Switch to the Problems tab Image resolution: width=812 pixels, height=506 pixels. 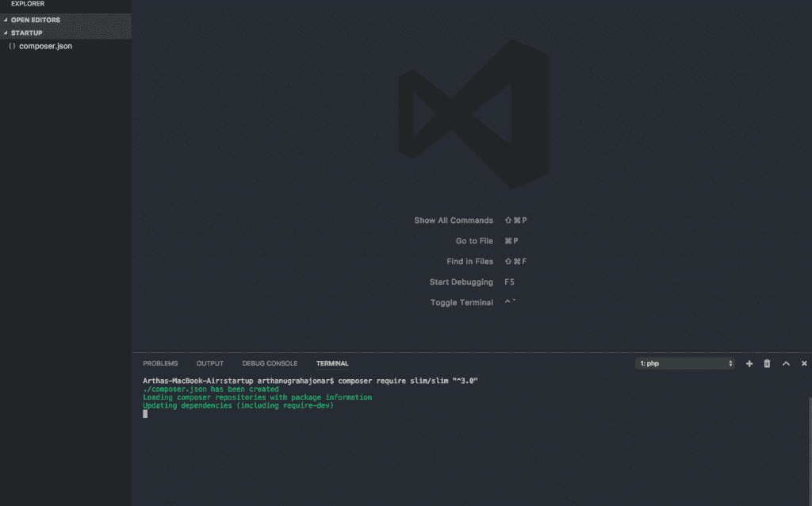(x=160, y=363)
